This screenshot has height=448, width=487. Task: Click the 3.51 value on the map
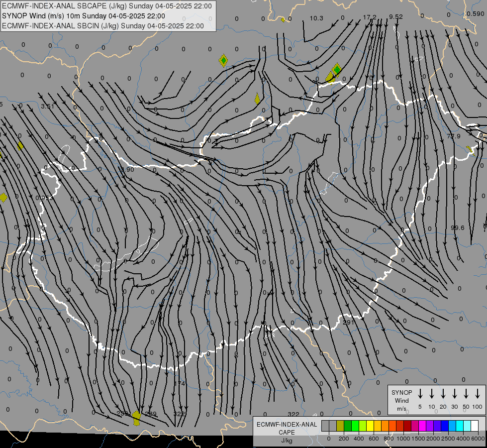click(x=48, y=107)
